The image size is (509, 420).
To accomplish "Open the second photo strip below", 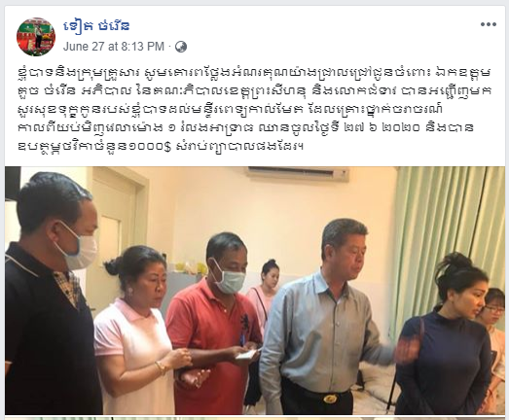I will pyautogui.click(x=255, y=418).
